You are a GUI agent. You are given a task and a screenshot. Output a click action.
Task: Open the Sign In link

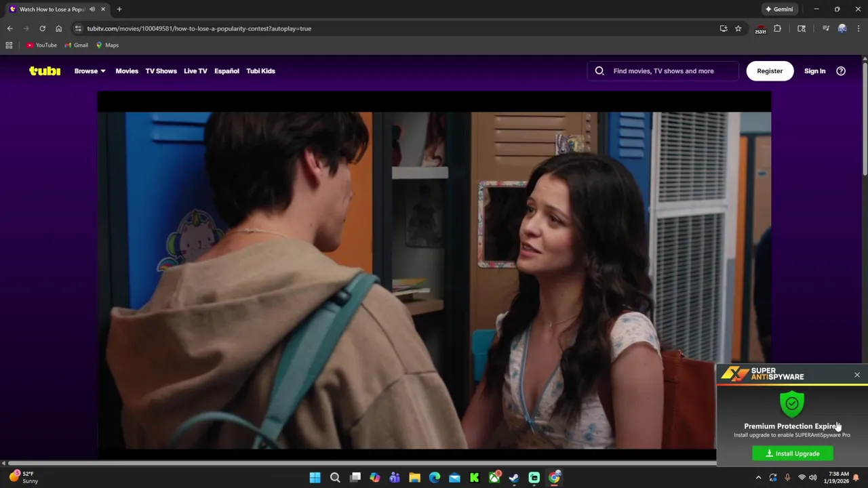(814, 70)
